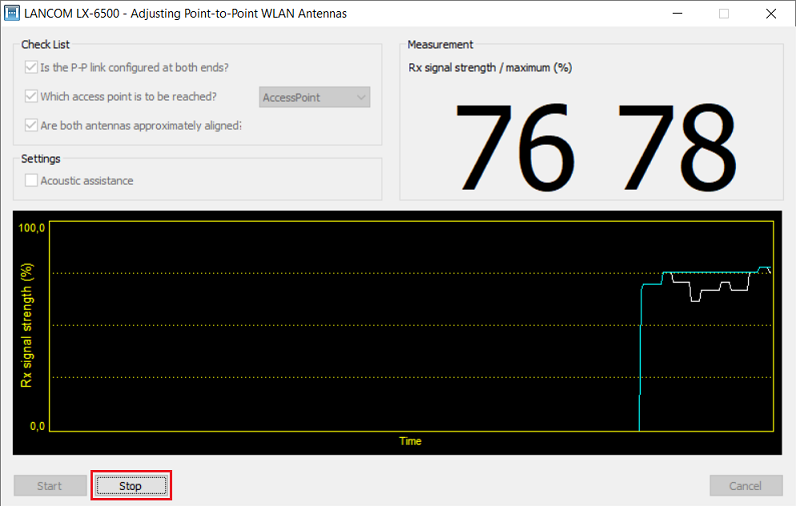Click the Time axis label
The width and height of the screenshot is (796, 506).
click(410, 441)
